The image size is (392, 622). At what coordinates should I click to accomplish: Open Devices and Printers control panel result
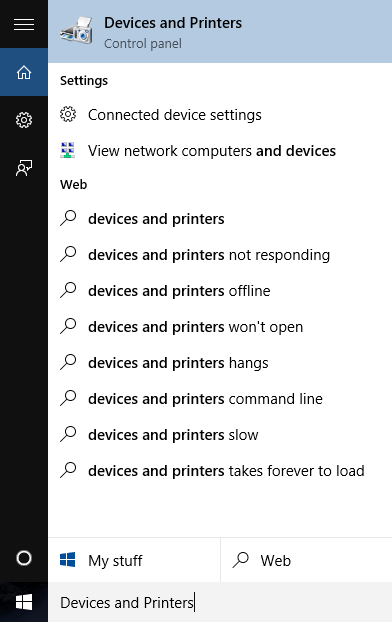[x=220, y=31]
